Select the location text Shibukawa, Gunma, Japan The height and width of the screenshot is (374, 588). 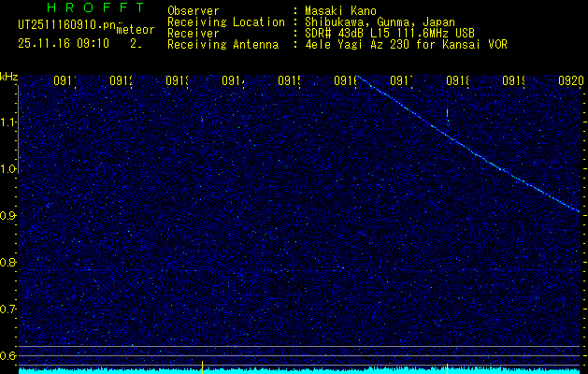coord(380,22)
